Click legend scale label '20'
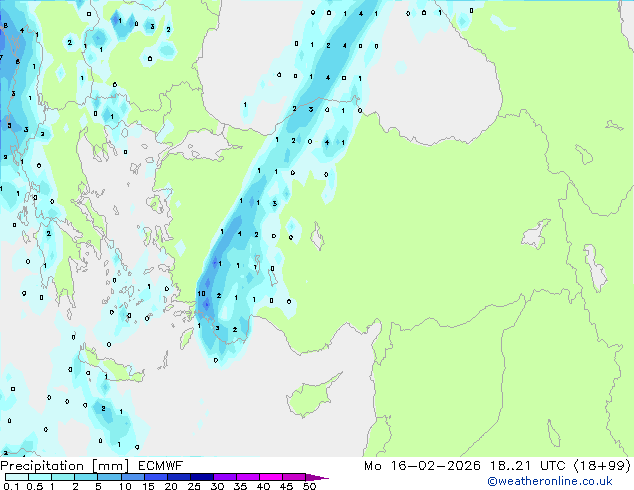Screen dimensions: 634x490 coord(171,486)
